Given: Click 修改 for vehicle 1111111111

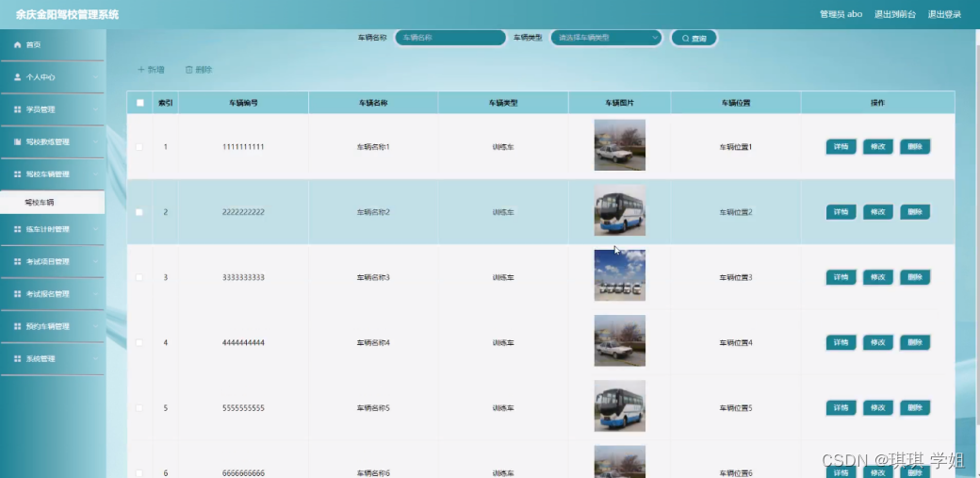Looking at the screenshot, I should point(877,147).
